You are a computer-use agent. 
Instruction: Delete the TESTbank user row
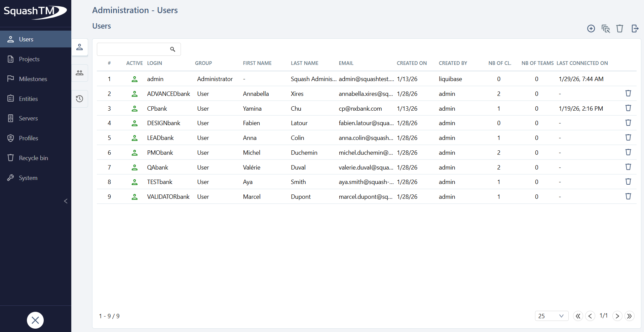pos(628,182)
